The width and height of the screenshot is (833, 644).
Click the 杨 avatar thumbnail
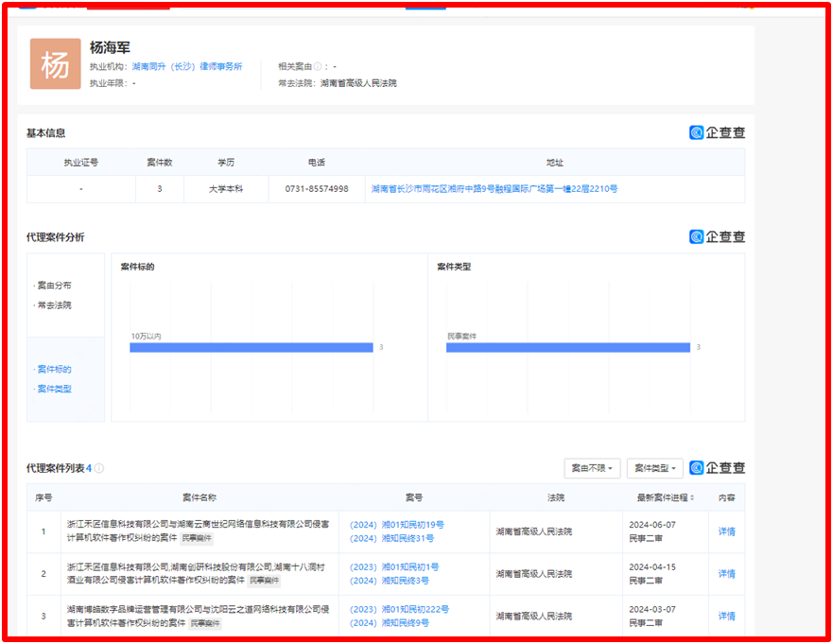coord(55,64)
